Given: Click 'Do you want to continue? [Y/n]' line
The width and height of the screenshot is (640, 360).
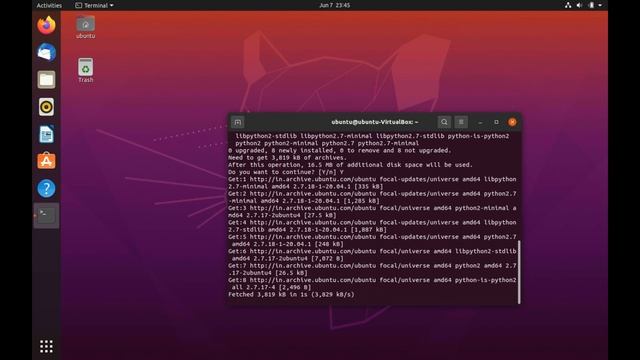Looking at the screenshot, I should pyautogui.click(x=286, y=172).
